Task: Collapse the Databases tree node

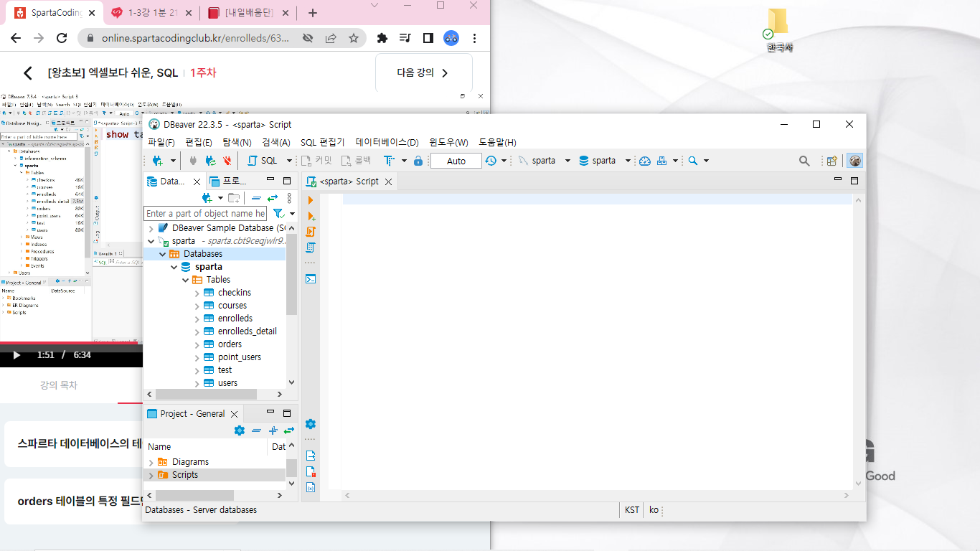Action: pyautogui.click(x=163, y=254)
